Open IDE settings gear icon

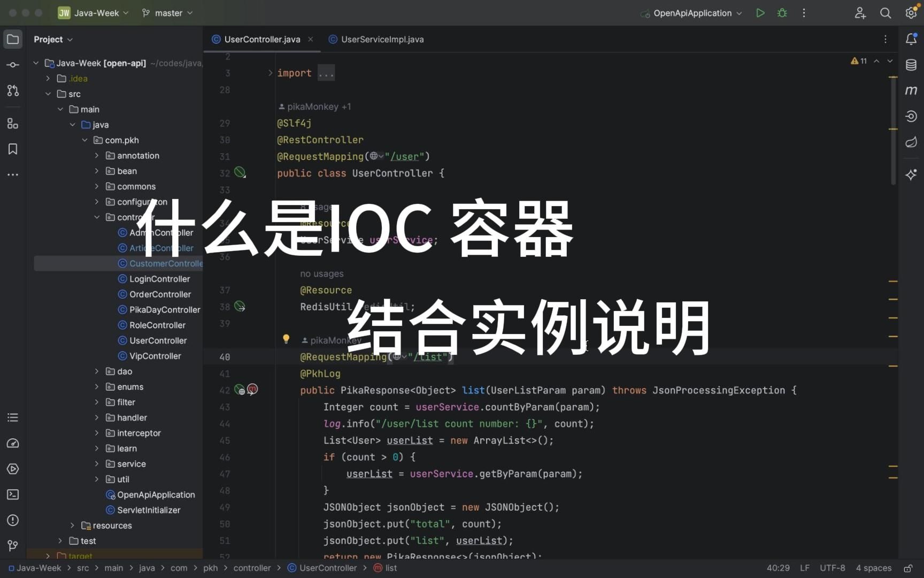911,13
